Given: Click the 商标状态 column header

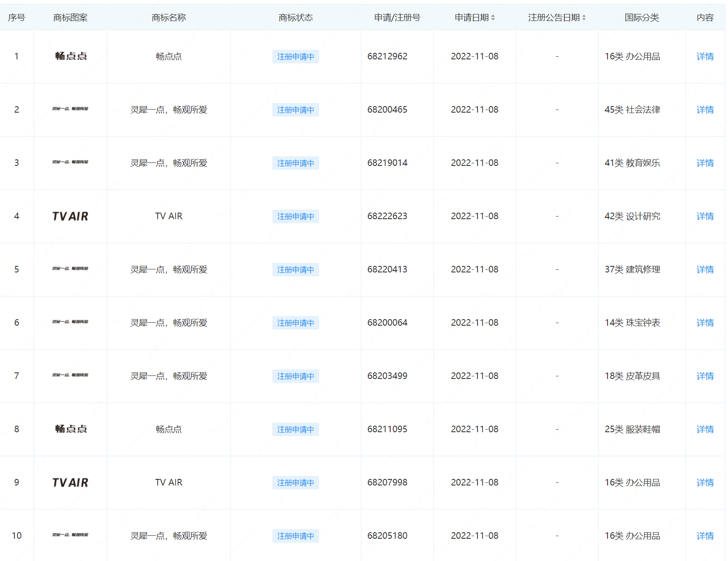Looking at the screenshot, I should click(295, 17).
